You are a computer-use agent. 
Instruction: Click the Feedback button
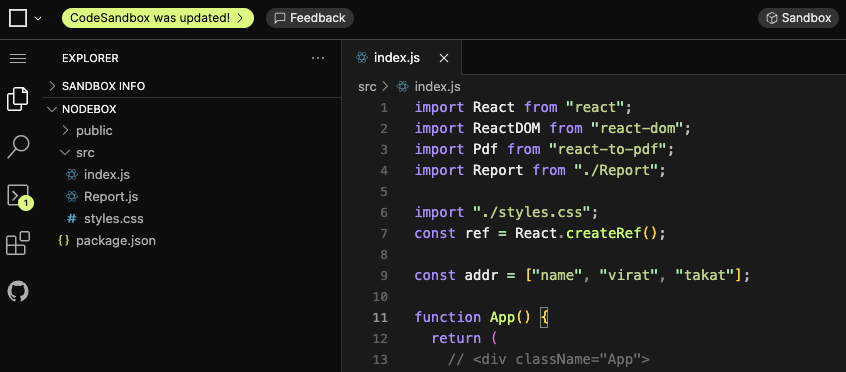pyautogui.click(x=310, y=18)
